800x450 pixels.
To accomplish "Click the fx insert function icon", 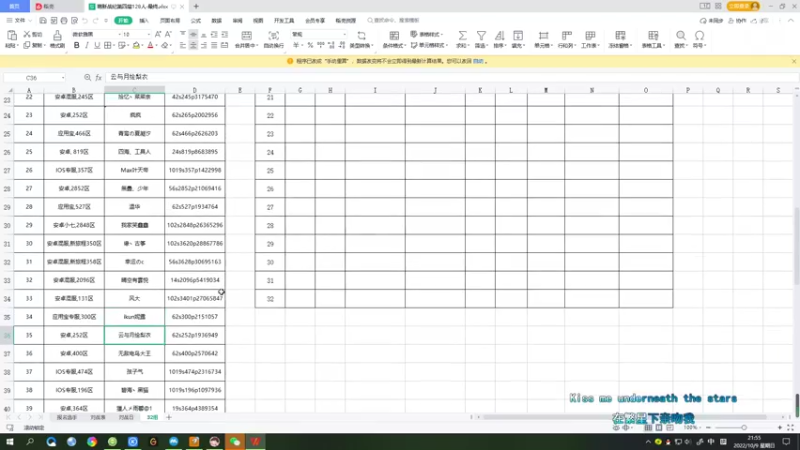I will click(98, 78).
